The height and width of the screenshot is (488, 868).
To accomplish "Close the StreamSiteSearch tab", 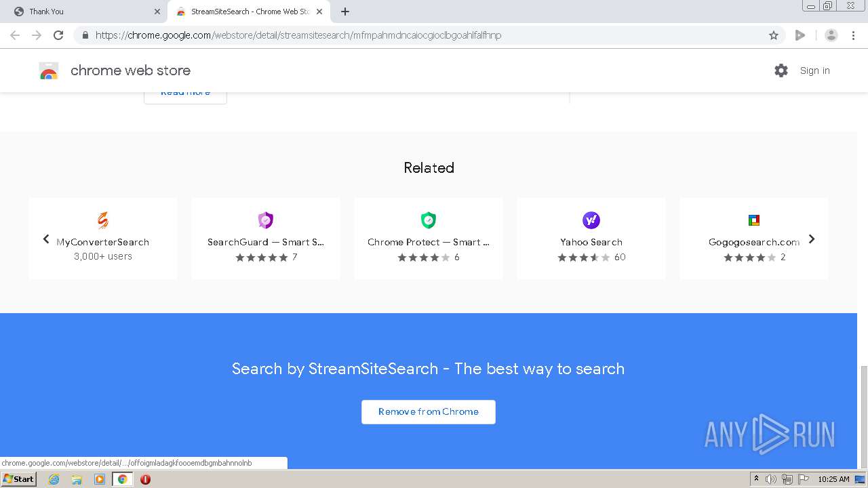I will coord(319,12).
